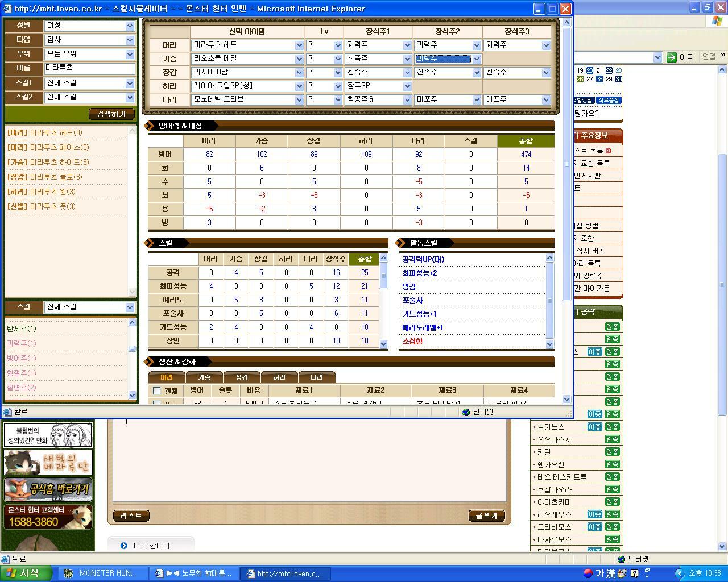
Task: Switch to the 다리 production tab
Action: pos(316,377)
